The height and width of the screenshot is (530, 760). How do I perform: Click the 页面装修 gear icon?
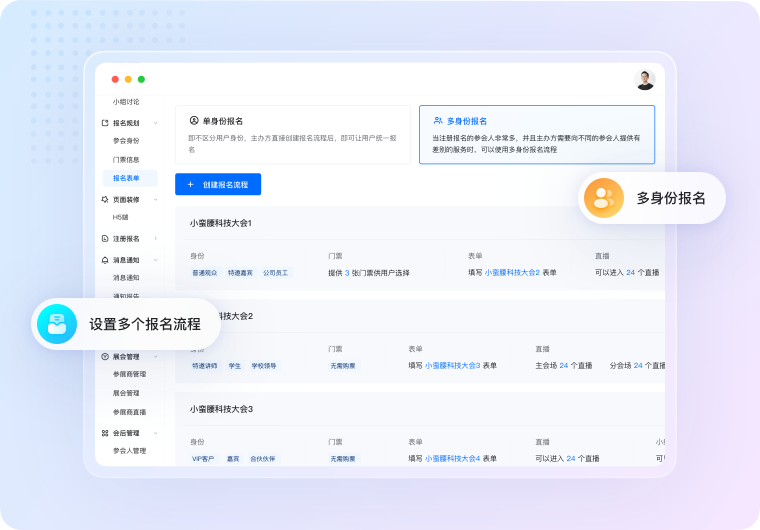click(104, 199)
